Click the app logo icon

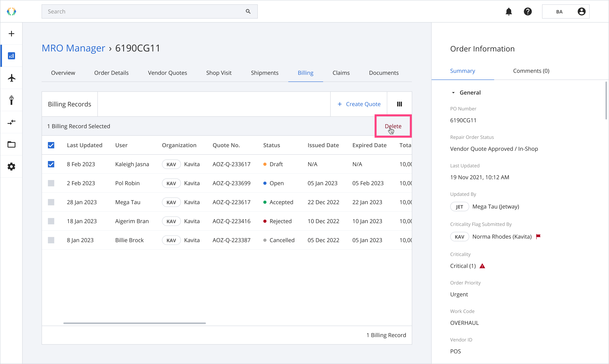tap(11, 11)
